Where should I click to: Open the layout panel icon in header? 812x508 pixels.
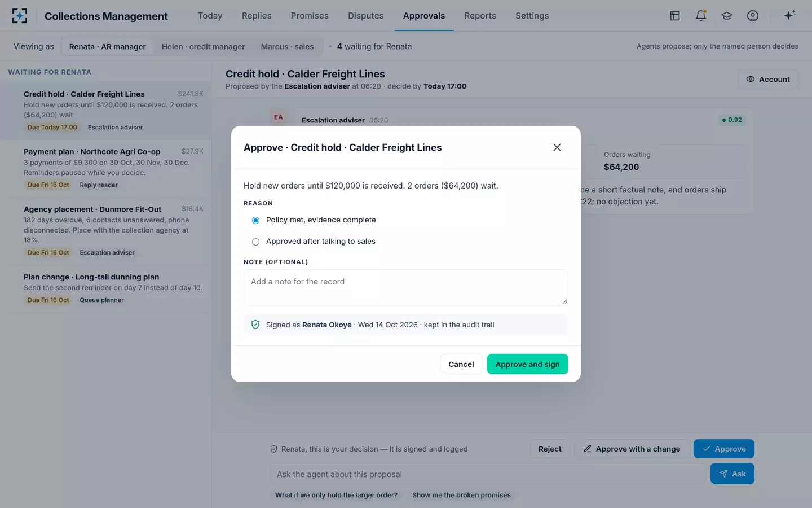coord(675,16)
